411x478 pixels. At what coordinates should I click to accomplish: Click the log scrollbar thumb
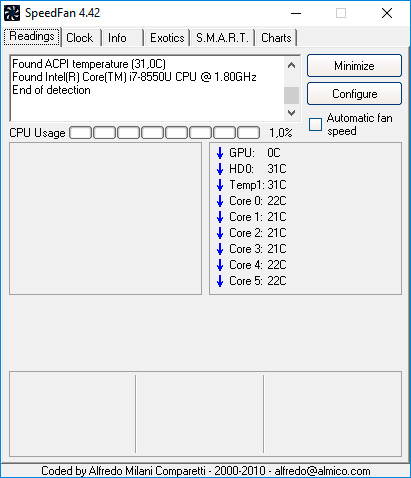[x=291, y=95]
